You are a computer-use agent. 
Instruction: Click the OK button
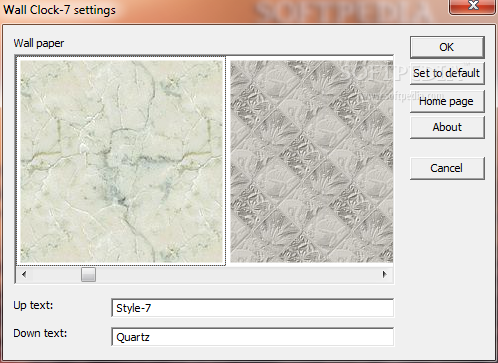pyautogui.click(x=447, y=47)
